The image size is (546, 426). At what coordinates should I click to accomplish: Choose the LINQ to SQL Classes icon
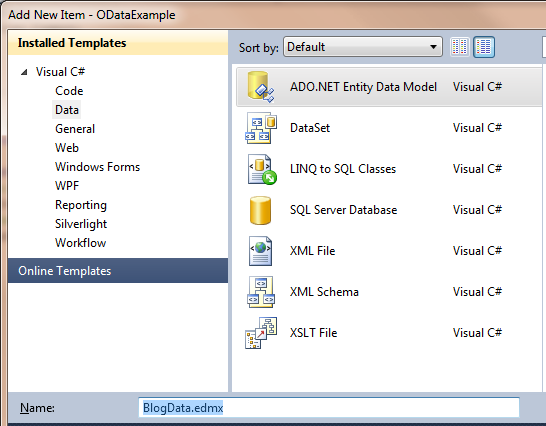tap(262, 169)
